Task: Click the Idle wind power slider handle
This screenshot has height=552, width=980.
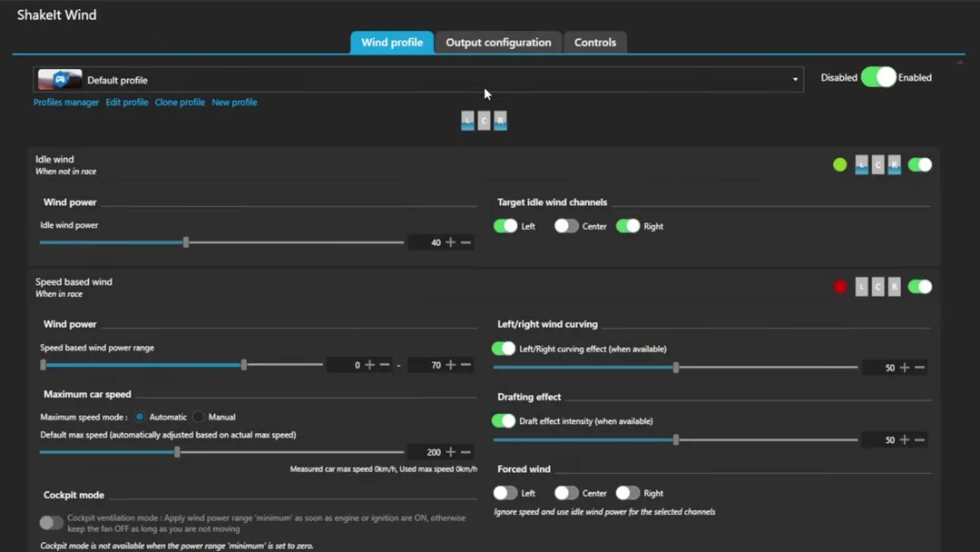Action: tap(186, 241)
